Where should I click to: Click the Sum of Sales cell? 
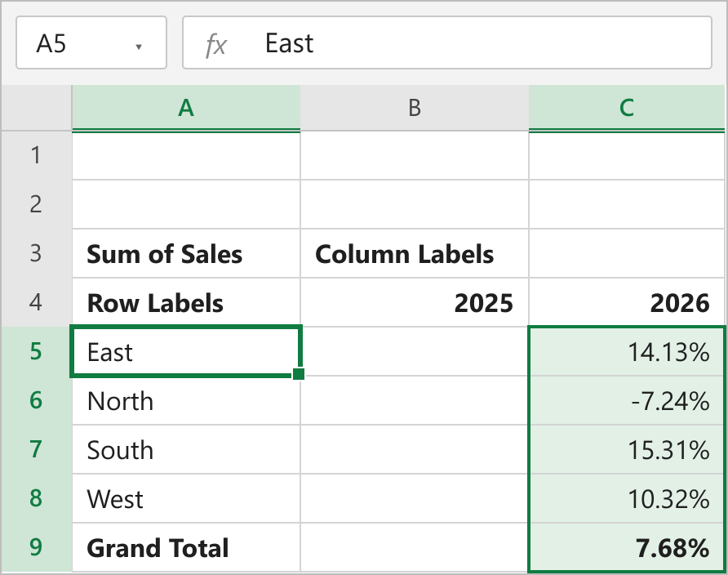pos(186,253)
